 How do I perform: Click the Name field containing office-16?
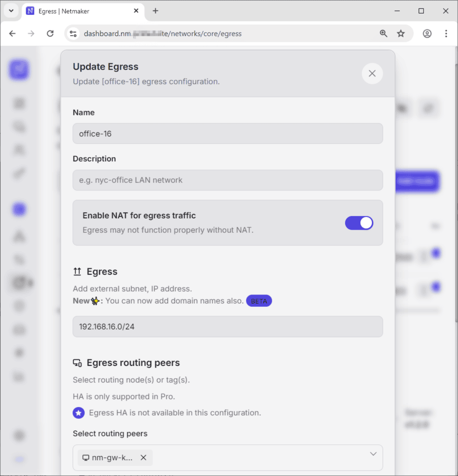tap(227, 133)
